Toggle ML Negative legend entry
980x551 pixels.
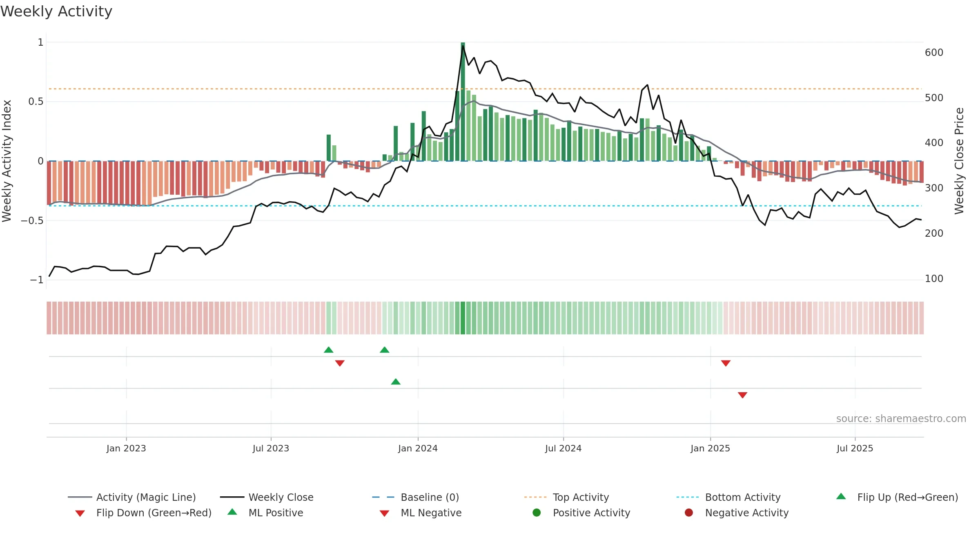421,513
